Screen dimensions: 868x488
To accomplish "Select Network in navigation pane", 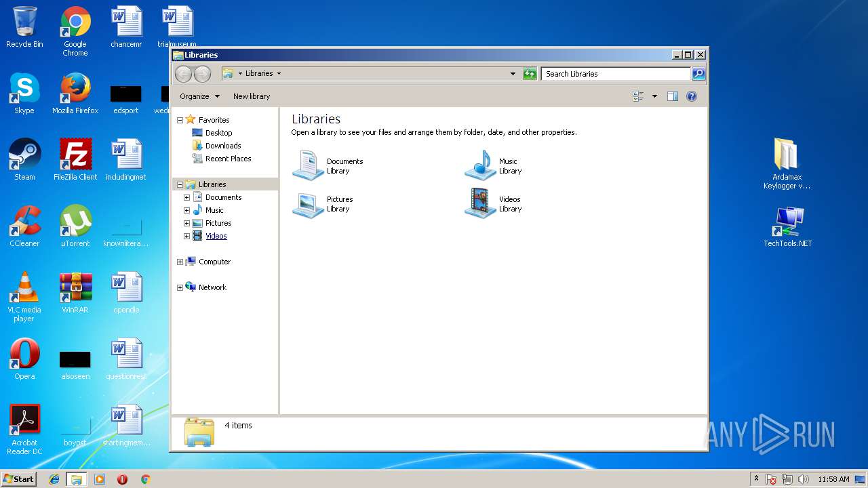I will [212, 287].
